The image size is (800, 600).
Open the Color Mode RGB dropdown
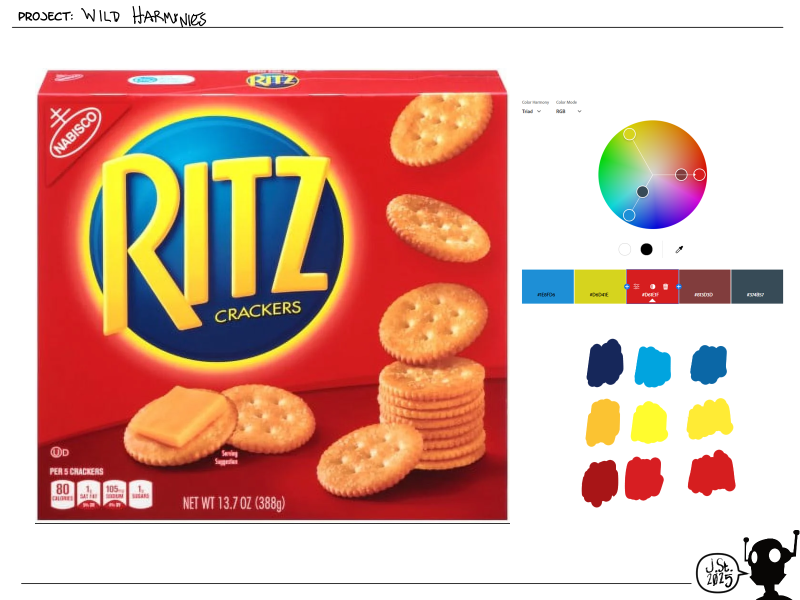pyautogui.click(x=568, y=111)
